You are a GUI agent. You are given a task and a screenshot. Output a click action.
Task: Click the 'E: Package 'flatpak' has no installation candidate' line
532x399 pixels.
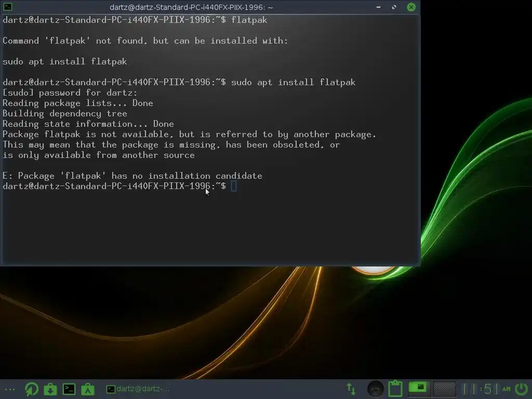132,176
